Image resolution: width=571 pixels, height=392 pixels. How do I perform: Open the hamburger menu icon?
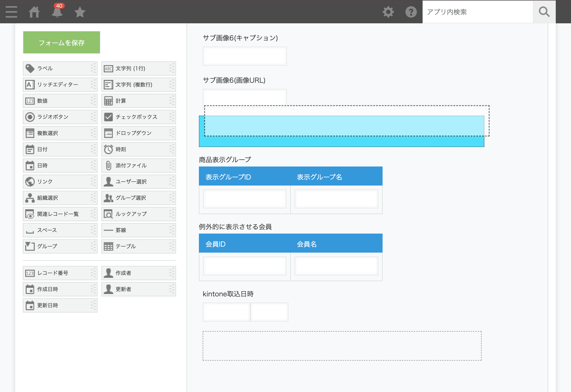pos(11,12)
